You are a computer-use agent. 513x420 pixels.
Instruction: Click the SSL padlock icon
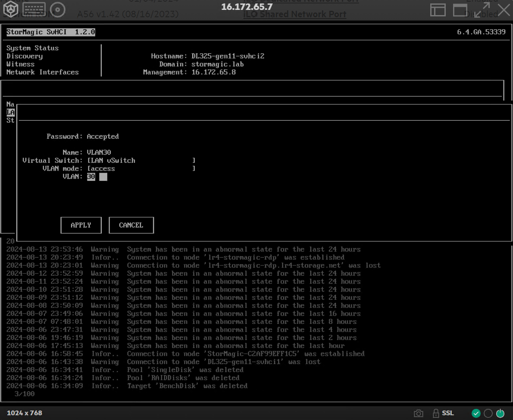click(x=436, y=414)
